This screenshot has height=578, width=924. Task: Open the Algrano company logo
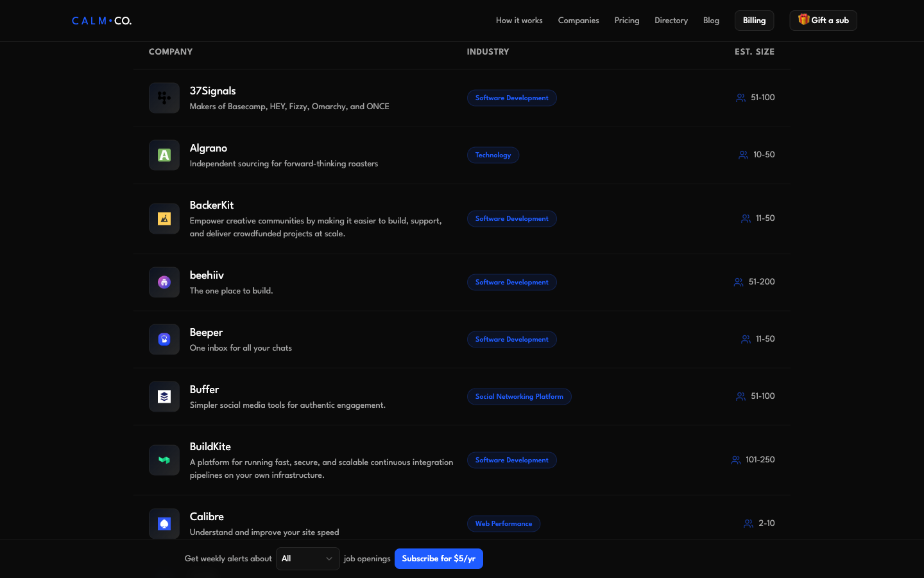pos(164,155)
